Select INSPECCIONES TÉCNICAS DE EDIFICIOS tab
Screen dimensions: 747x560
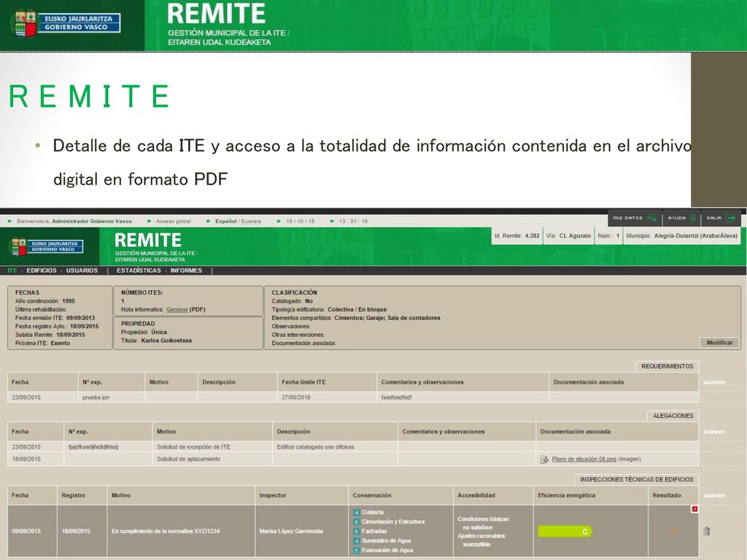pyautogui.click(x=636, y=480)
